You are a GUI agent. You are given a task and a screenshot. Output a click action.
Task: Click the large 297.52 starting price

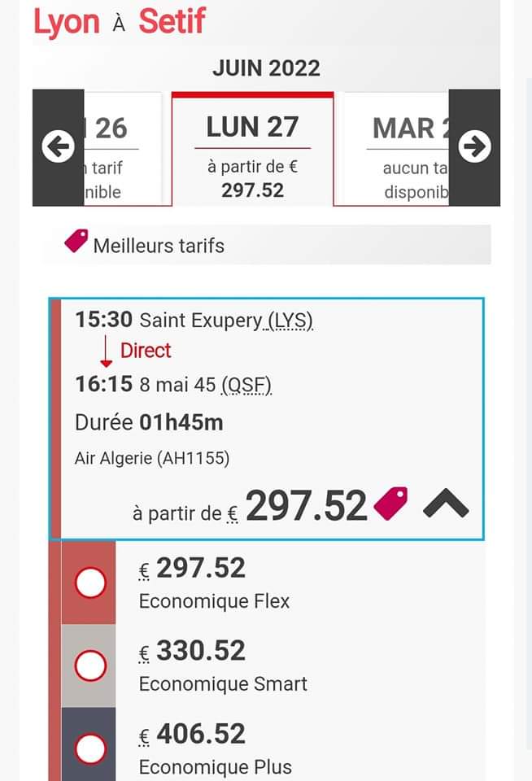coord(307,506)
